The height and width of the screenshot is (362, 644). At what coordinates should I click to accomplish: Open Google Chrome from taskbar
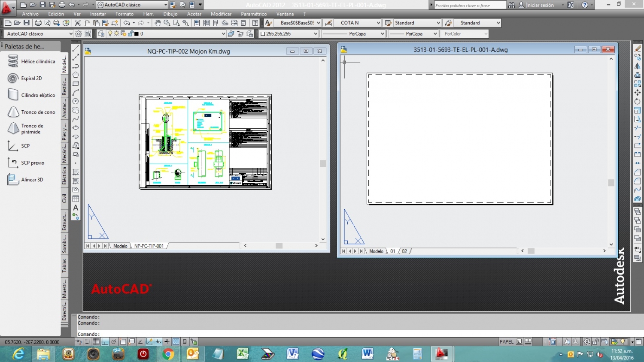pos(168,354)
